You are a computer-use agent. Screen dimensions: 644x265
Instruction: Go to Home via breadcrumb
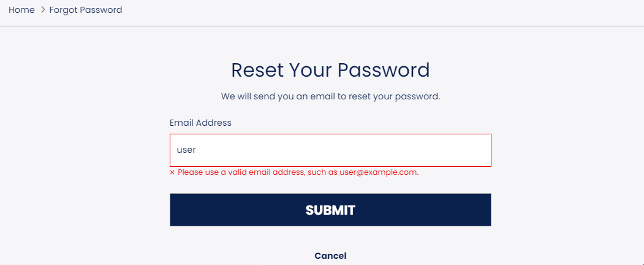coord(22,10)
